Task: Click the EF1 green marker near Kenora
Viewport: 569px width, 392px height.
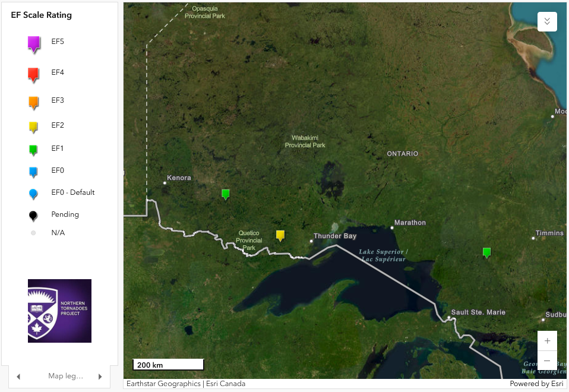Action: (225, 194)
